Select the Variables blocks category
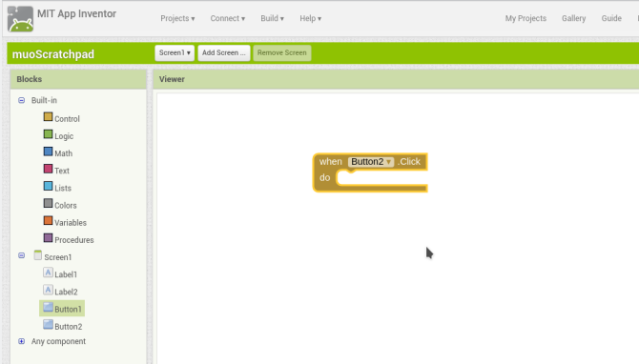The image size is (639, 364). point(65,222)
